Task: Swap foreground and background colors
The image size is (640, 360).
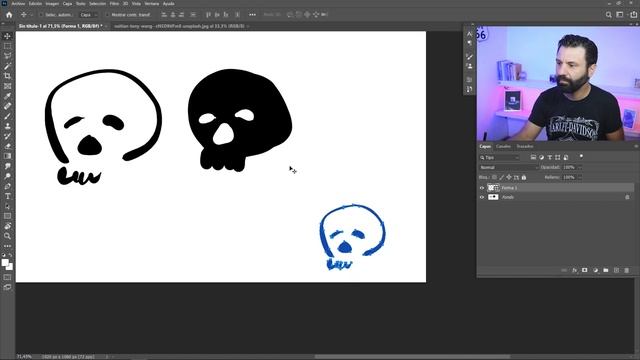Action: coord(10,255)
